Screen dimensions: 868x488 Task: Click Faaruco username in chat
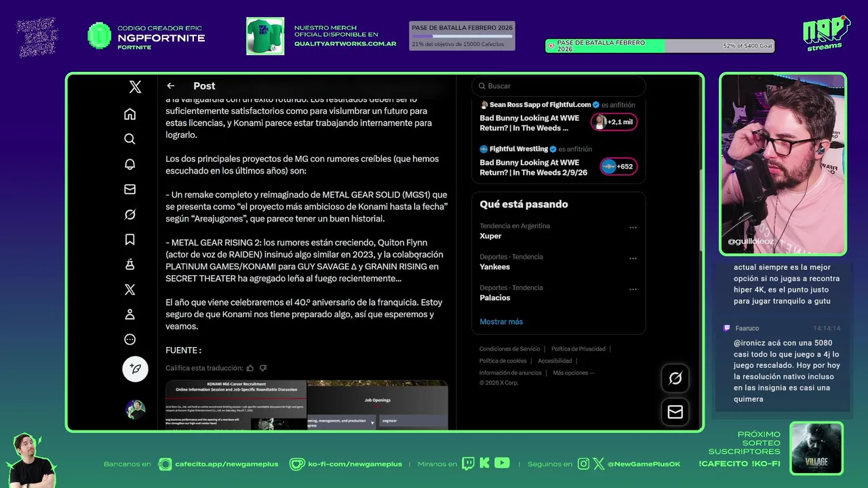pyautogui.click(x=747, y=328)
